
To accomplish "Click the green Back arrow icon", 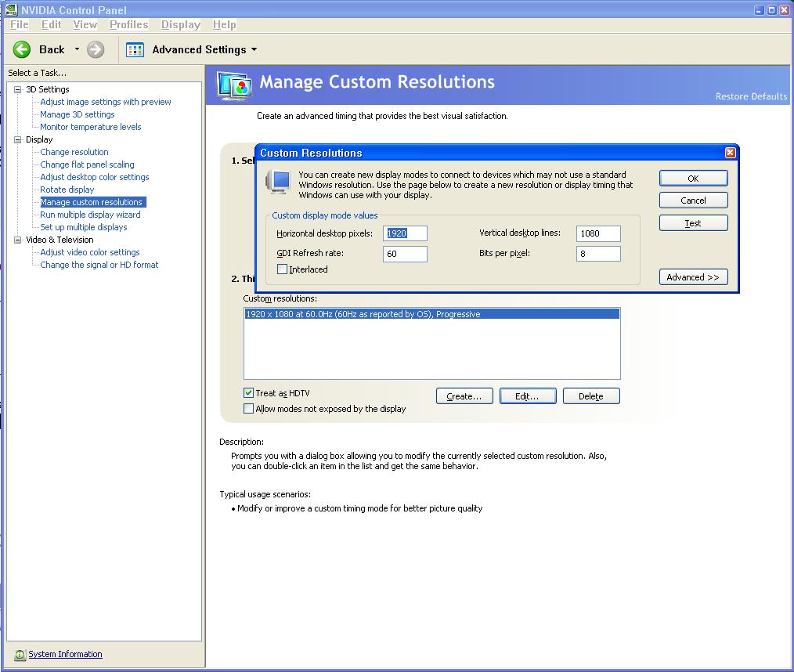I will pyautogui.click(x=22, y=49).
